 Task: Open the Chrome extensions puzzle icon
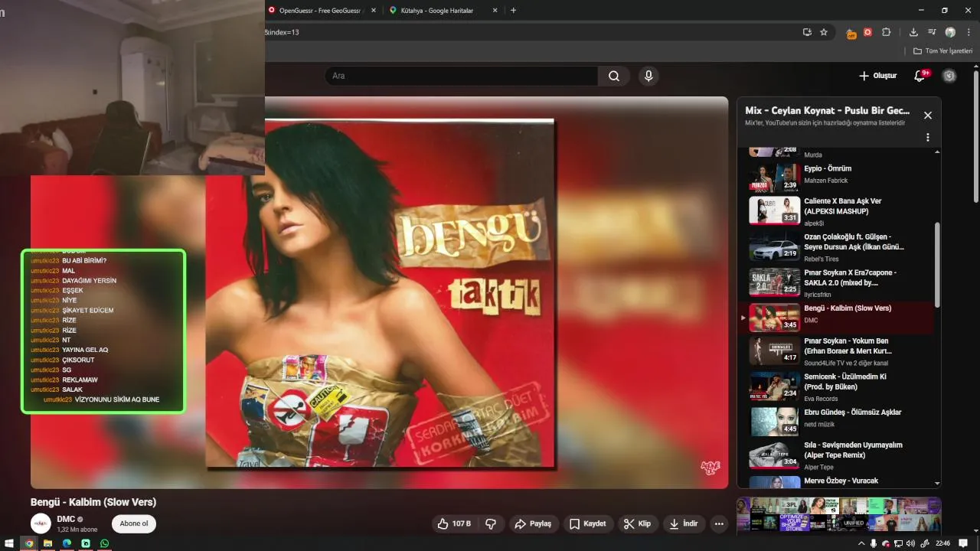(887, 32)
